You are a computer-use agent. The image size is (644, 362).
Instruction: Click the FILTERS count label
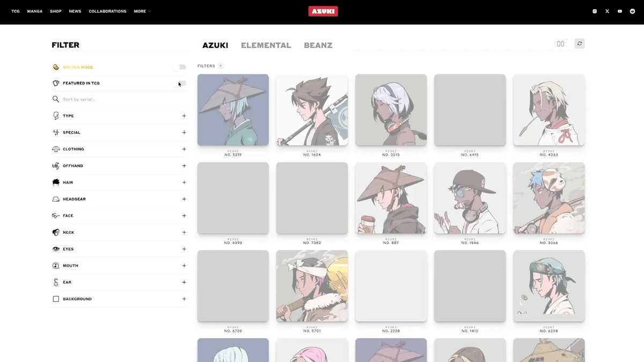pyautogui.click(x=210, y=66)
